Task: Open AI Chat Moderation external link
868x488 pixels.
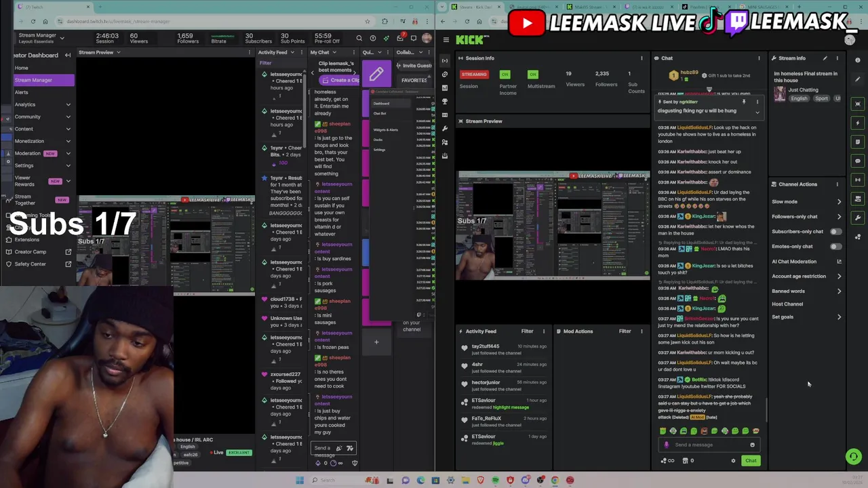Action: (x=839, y=262)
